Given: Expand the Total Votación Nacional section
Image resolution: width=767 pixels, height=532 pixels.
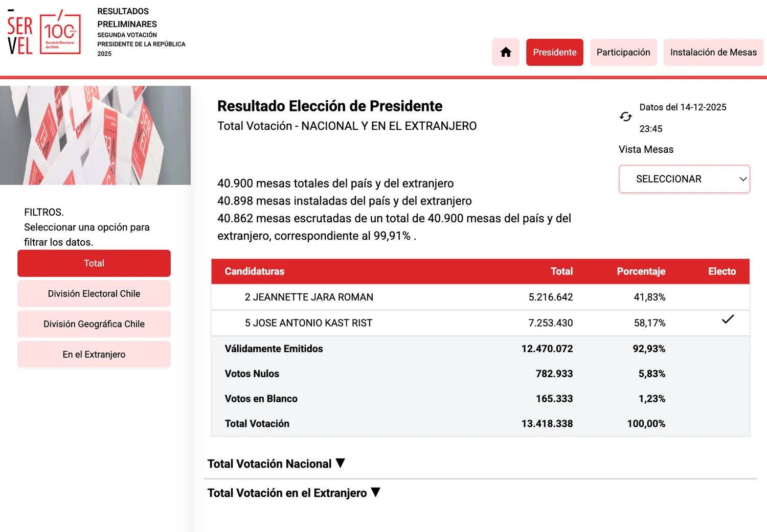Looking at the screenshot, I should pos(269,464).
